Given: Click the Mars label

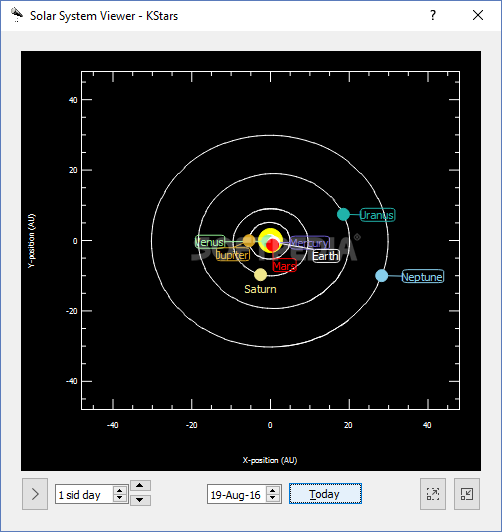Looking at the screenshot, I should pos(285,266).
